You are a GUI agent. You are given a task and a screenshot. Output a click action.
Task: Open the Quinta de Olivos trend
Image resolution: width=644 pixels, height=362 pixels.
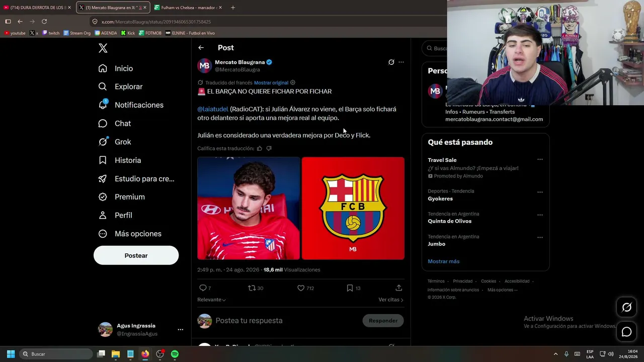[450, 221]
